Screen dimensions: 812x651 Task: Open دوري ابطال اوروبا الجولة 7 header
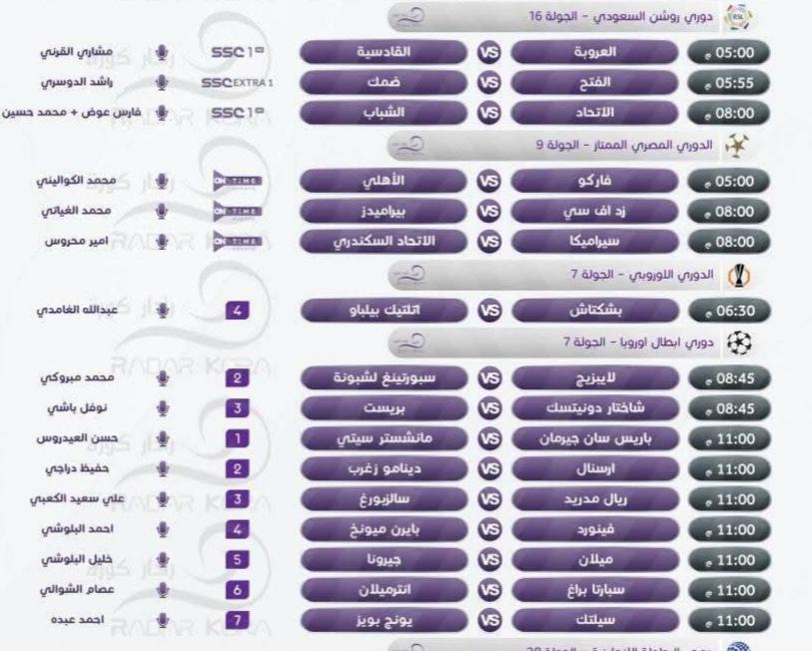[x=553, y=342]
